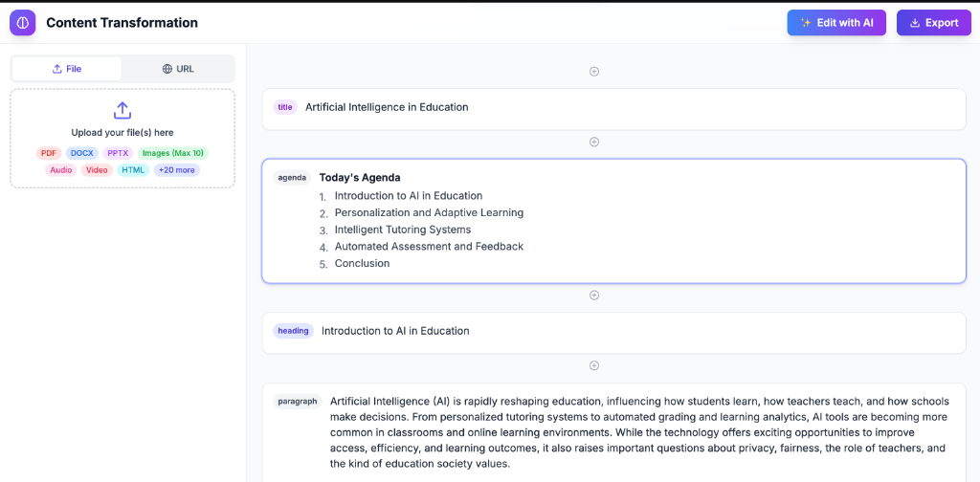This screenshot has height=482, width=980.
Task: Add block above the title card
Action: pyautogui.click(x=594, y=72)
